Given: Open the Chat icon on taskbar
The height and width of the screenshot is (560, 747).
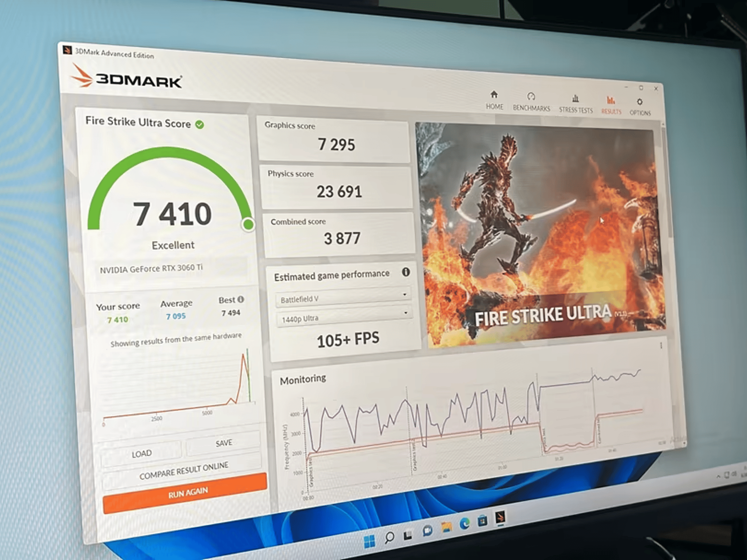Looking at the screenshot, I should click(427, 531).
